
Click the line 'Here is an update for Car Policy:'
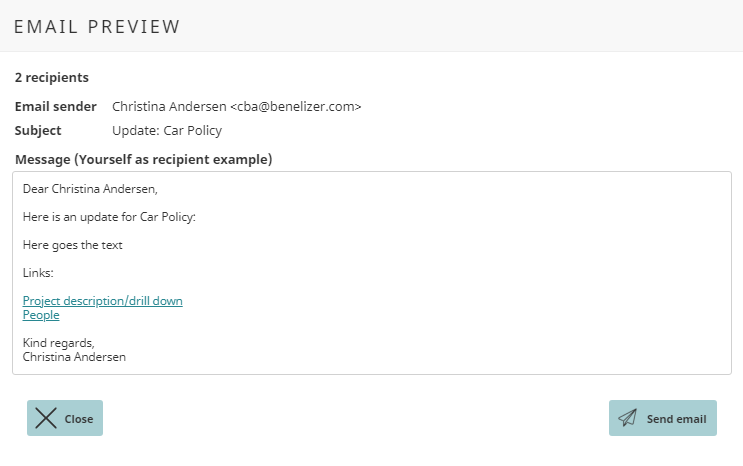pyautogui.click(x=109, y=217)
